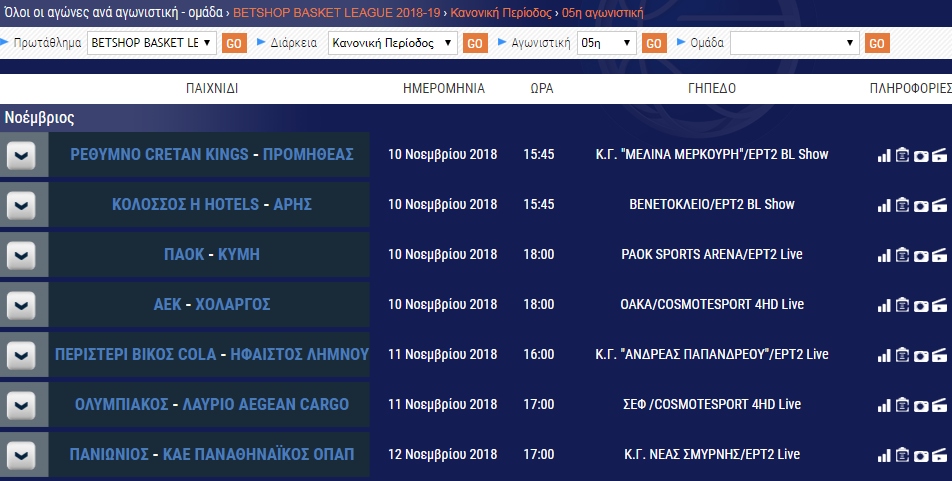
Task: Follow Κανονική Περίοδος breadcrumb link
Action: (501, 13)
